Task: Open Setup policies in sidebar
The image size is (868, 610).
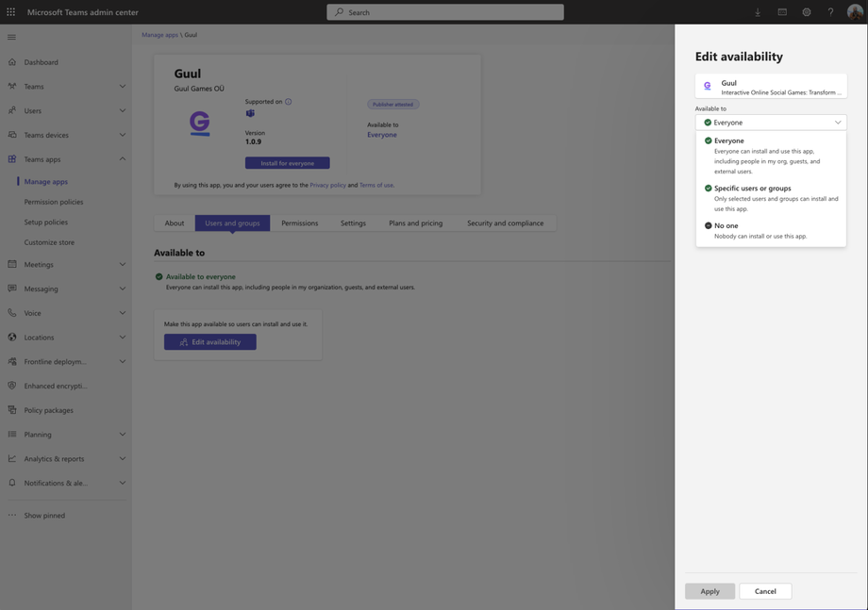Action: coord(46,222)
